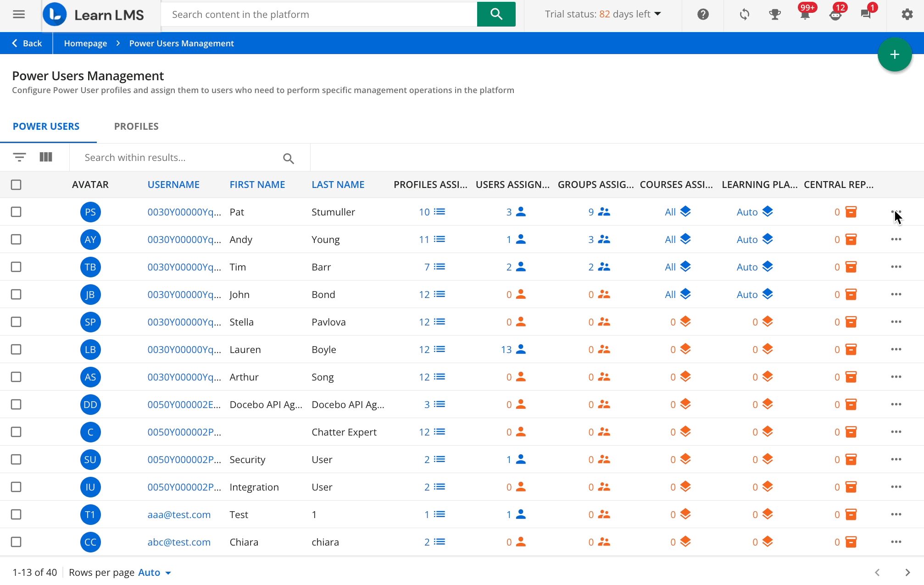
Task: Open the Homepage breadcrumb link
Action: (85, 43)
